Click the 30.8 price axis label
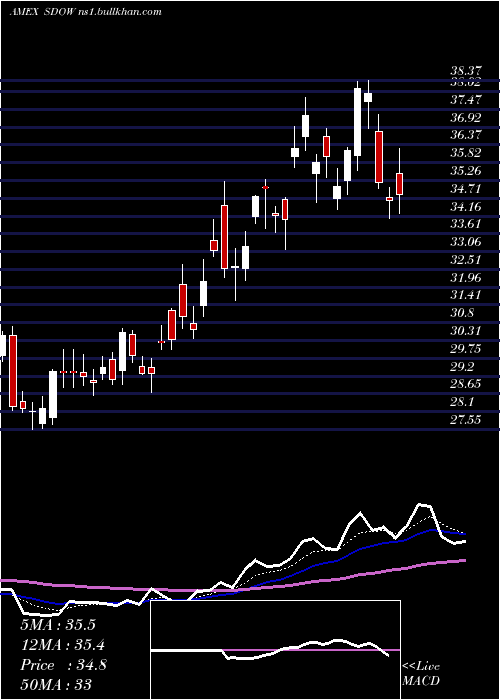This screenshot has height=700, width=500. click(462, 312)
